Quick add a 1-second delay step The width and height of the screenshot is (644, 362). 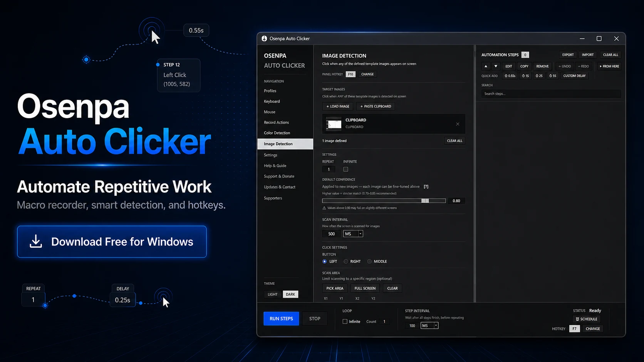525,75
